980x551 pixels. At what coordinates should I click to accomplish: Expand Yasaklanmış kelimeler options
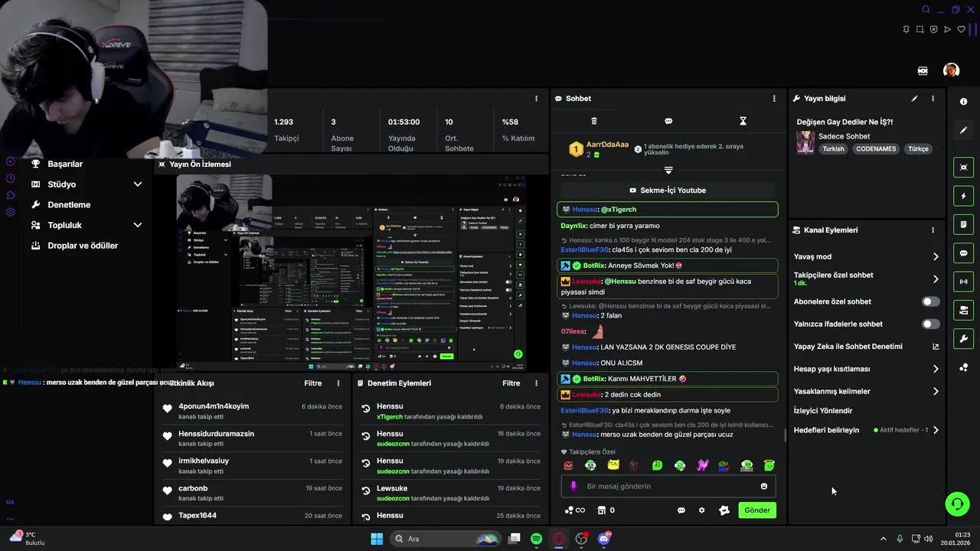click(x=936, y=391)
